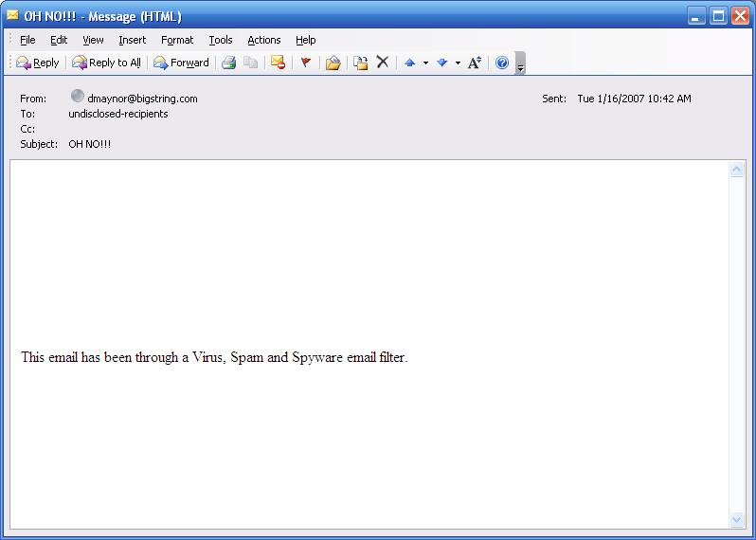
Task: Click the Copy icon in toolbar
Action: (x=250, y=63)
